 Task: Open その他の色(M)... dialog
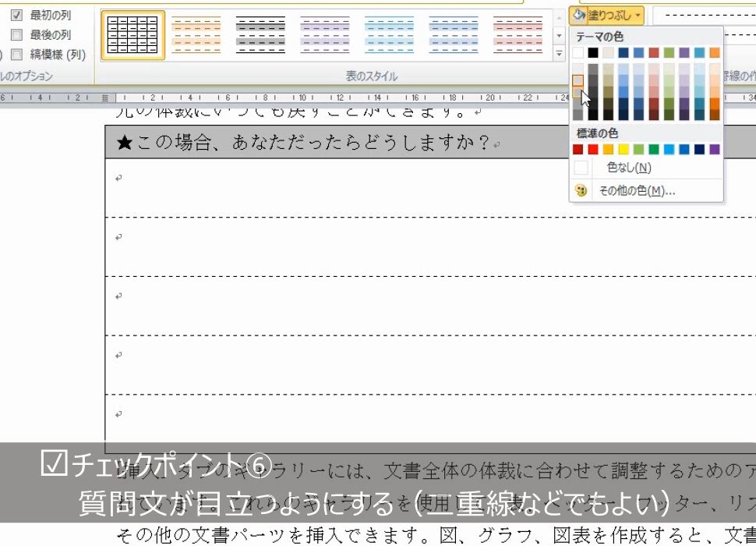[x=646, y=191]
